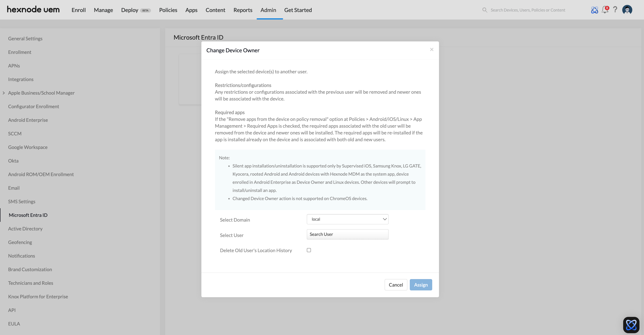Open Android ROM/OEM Enrollment
The image size is (644, 335).
41,174
